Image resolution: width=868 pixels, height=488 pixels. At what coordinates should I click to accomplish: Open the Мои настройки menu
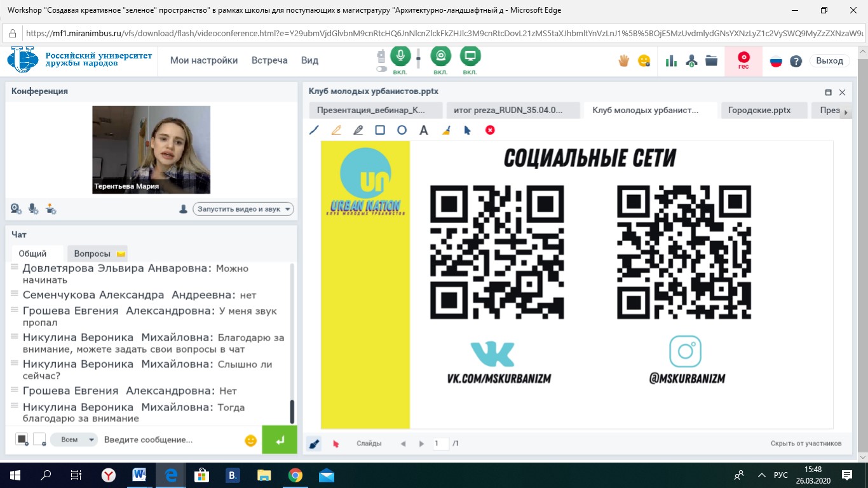204,60
